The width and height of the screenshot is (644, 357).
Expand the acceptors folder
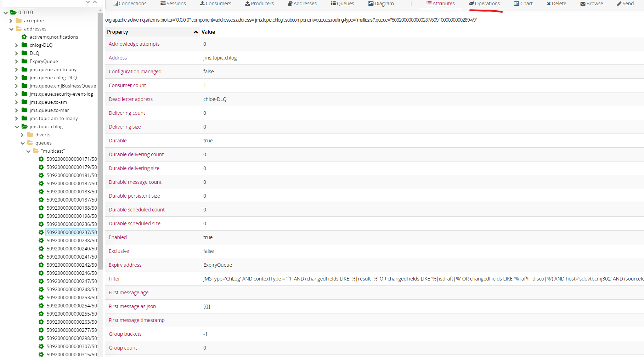tap(11, 21)
